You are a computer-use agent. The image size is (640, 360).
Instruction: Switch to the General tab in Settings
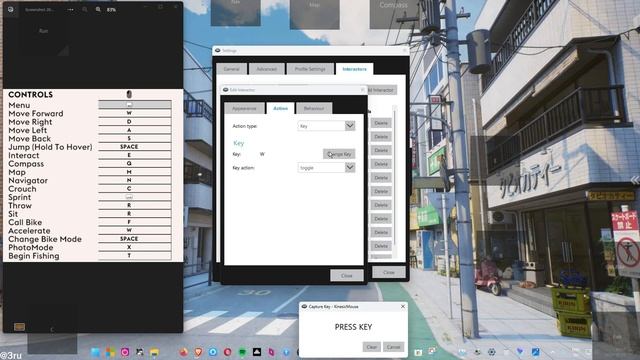pos(231,69)
